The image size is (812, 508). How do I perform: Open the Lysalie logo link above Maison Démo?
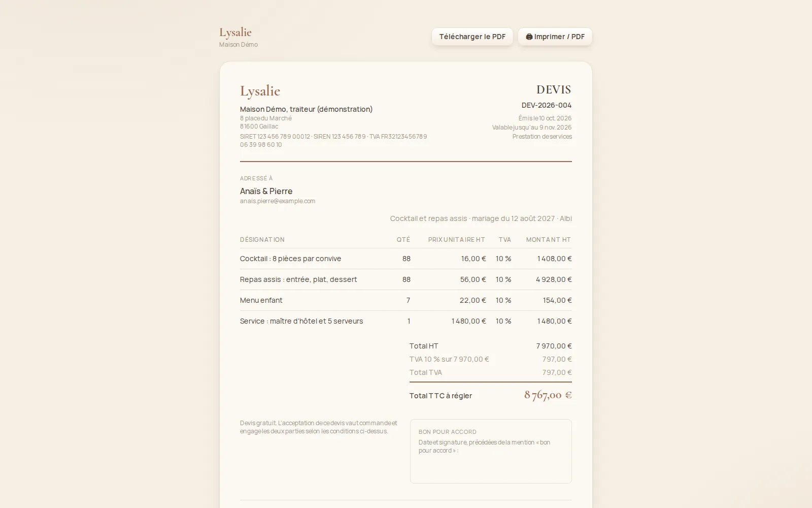[235, 32]
